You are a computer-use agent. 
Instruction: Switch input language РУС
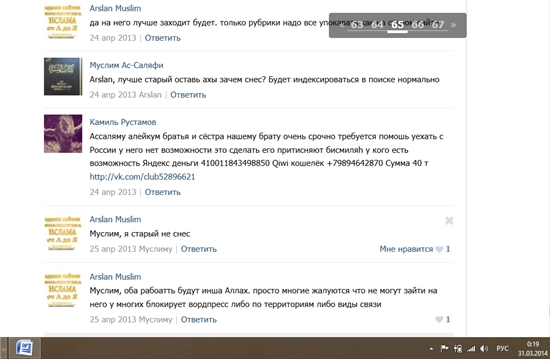(x=502, y=348)
